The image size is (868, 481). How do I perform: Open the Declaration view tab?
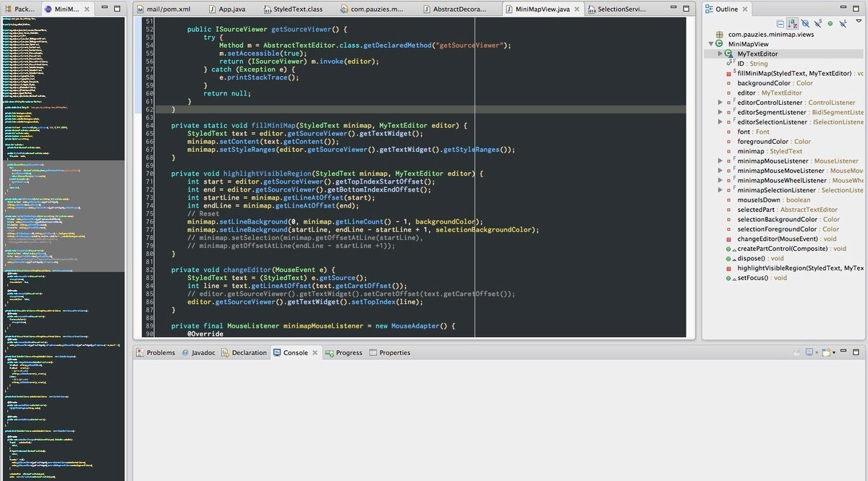point(244,353)
